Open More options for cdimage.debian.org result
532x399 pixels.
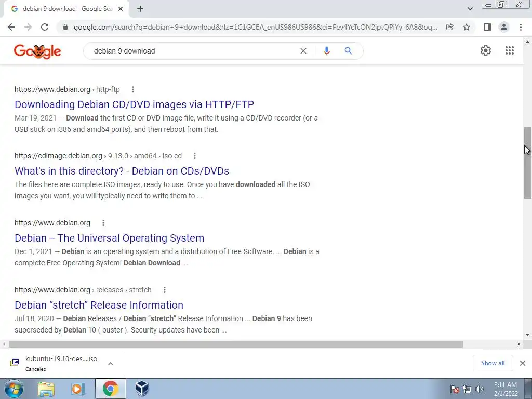click(195, 156)
